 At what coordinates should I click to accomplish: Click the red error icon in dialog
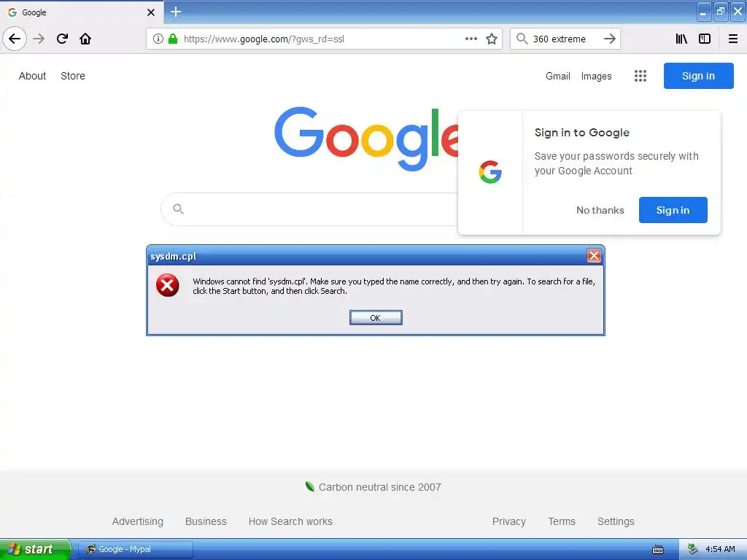coord(167,285)
